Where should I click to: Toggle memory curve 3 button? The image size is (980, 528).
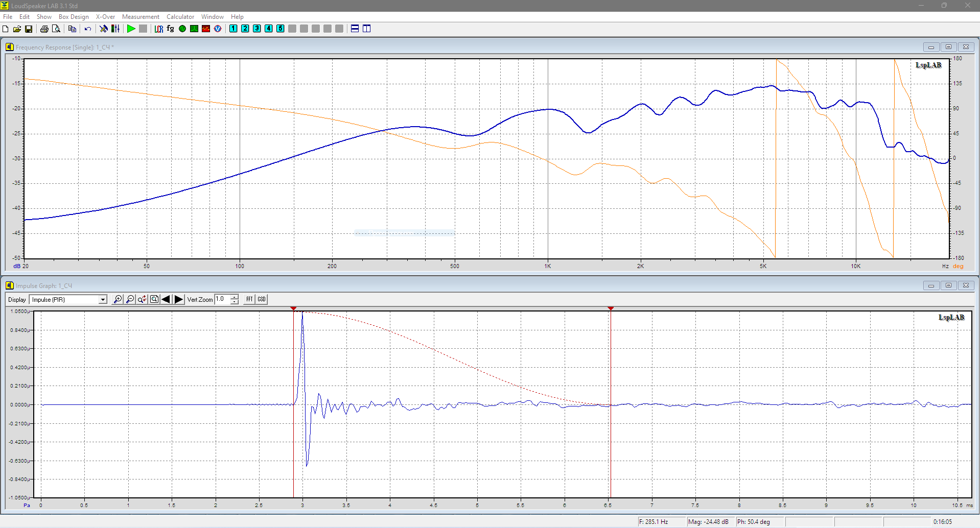pyautogui.click(x=257, y=29)
